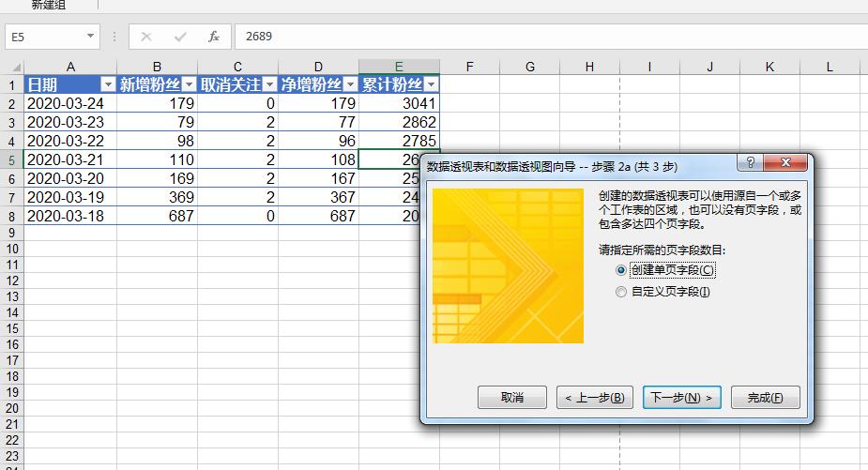The image size is (868, 470).
Task: Click cell containing 2020-03-21
Action: (x=70, y=160)
